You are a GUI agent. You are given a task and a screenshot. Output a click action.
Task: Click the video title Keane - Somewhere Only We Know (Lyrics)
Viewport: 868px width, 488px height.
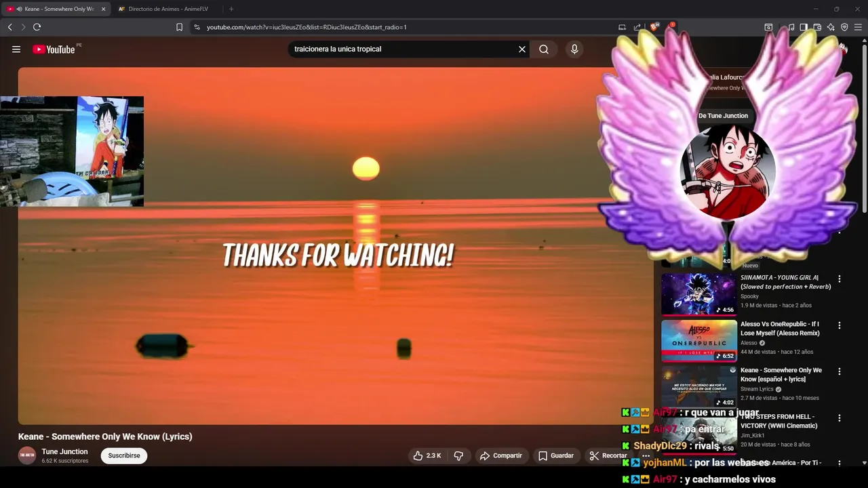(x=105, y=436)
